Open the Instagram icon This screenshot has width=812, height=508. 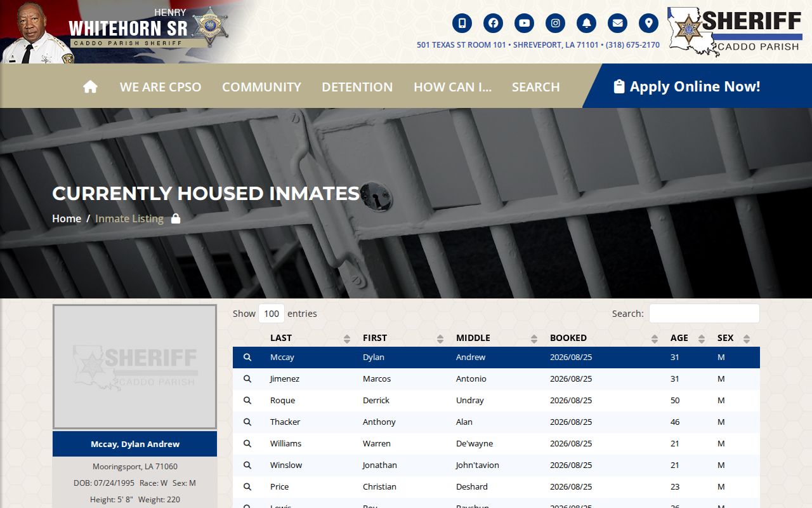coord(555,23)
